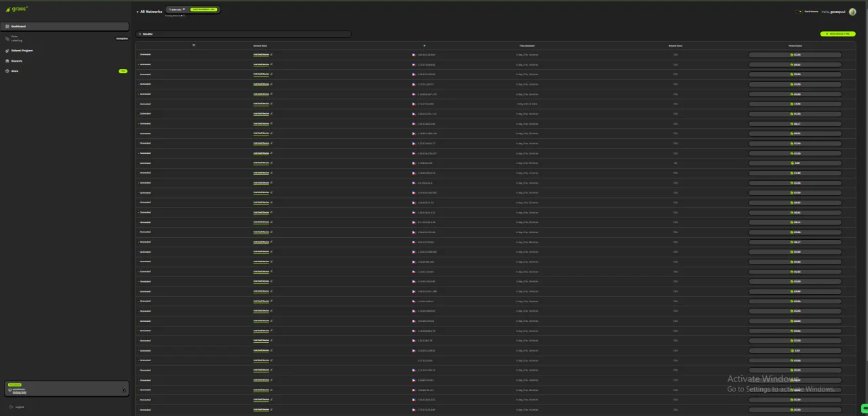Go back via All Networks arrow
This screenshot has width=868, height=416.
coord(137,12)
